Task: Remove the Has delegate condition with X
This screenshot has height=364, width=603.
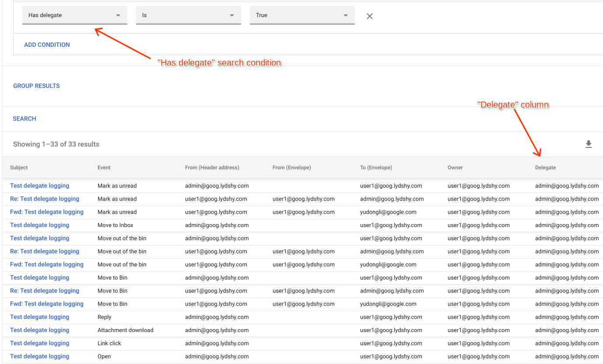Action: (x=370, y=16)
